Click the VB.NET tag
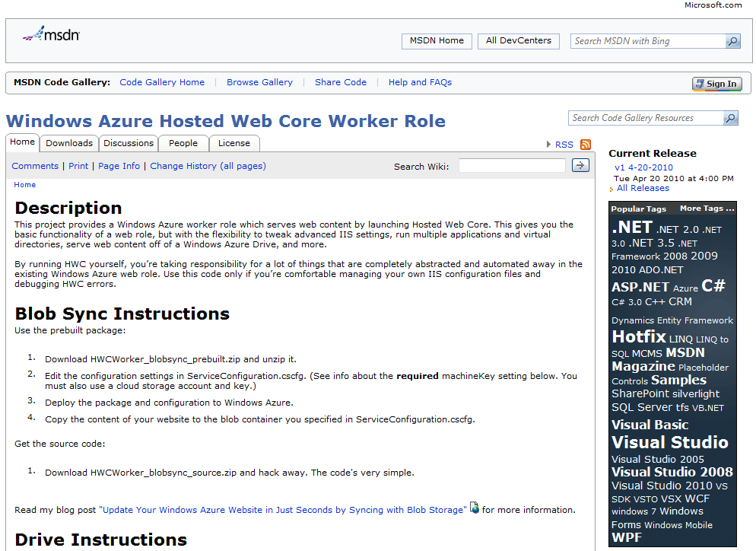756x551 pixels. [708, 408]
